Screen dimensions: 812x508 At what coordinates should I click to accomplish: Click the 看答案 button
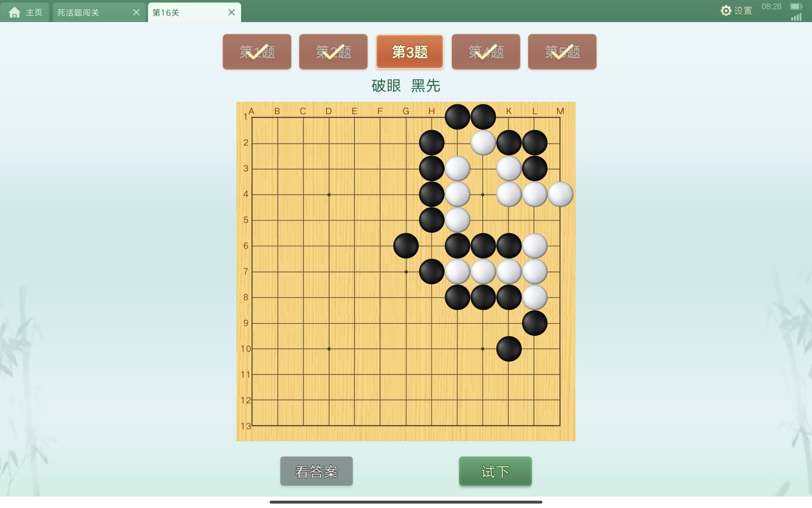316,471
